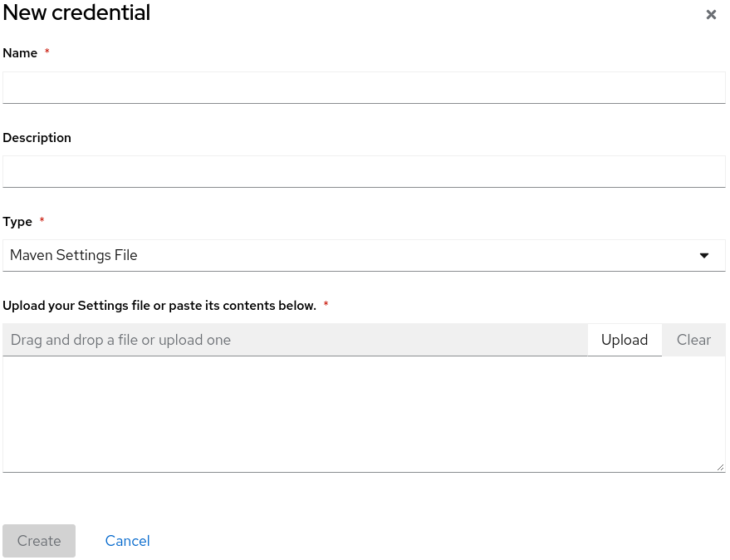Expand the Type selector caret arrow
Viewport: 730px width, 560px height.
pyautogui.click(x=704, y=255)
